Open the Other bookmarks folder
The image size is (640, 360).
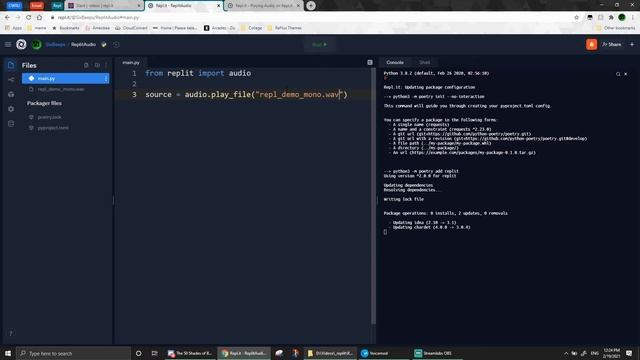pyautogui.click(x=616, y=28)
